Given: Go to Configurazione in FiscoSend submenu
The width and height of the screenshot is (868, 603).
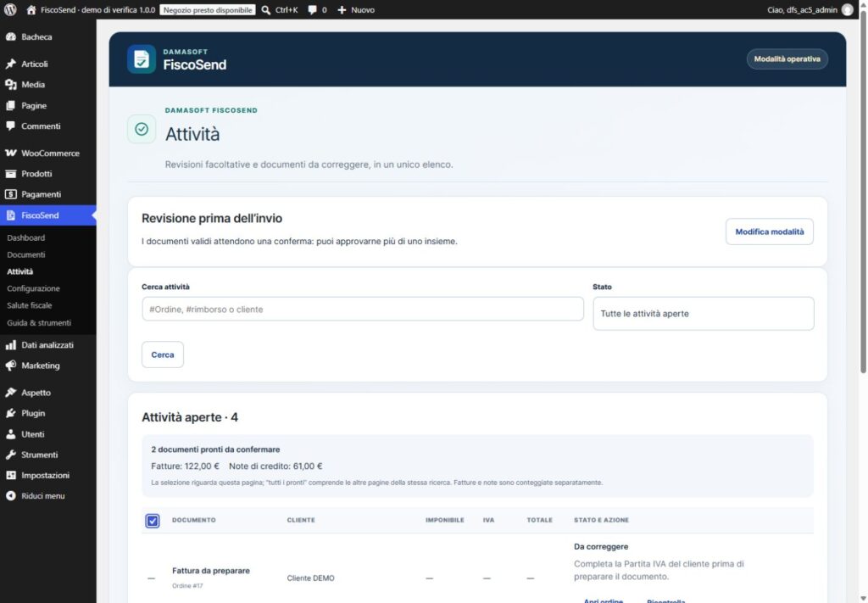Looking at the screenshot, I should coord(33,288).
